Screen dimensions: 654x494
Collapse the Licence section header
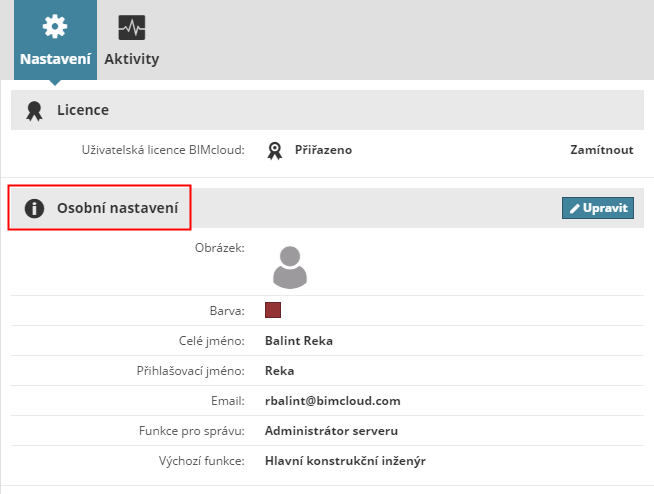point(83,110)
